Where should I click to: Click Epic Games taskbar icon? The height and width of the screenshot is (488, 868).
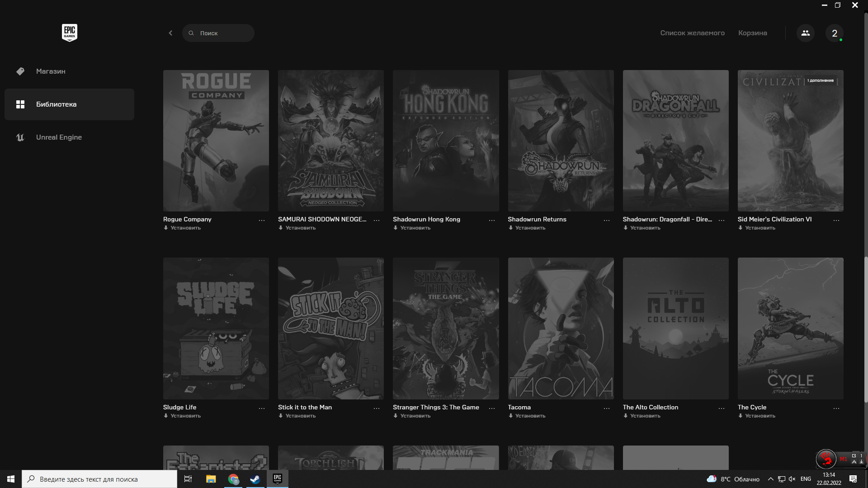pos(278,479)
